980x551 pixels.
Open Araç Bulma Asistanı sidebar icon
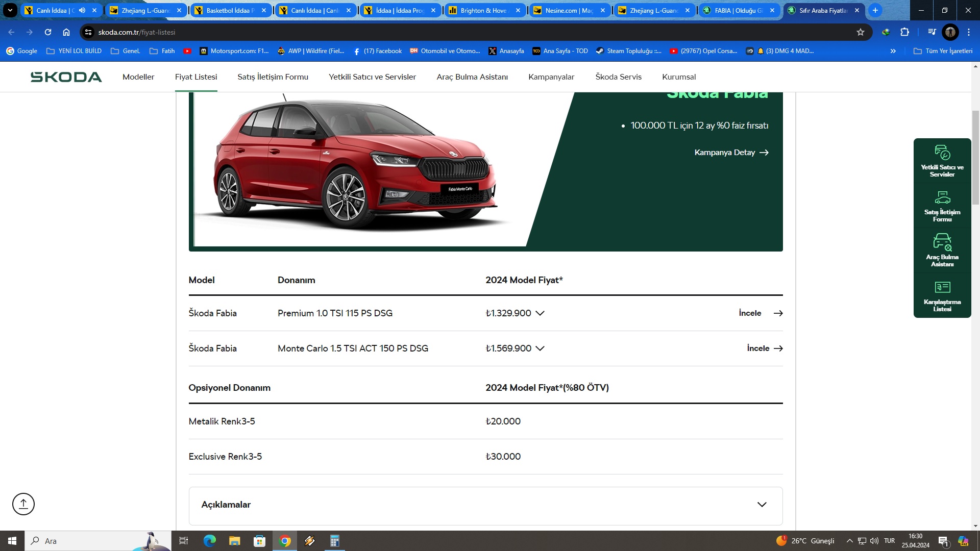942,251
